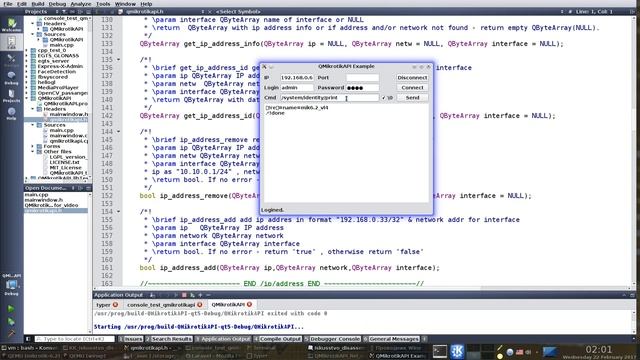Collapse the Other files folder
Viewport: 640px width, 360px height.
point(33,151)
